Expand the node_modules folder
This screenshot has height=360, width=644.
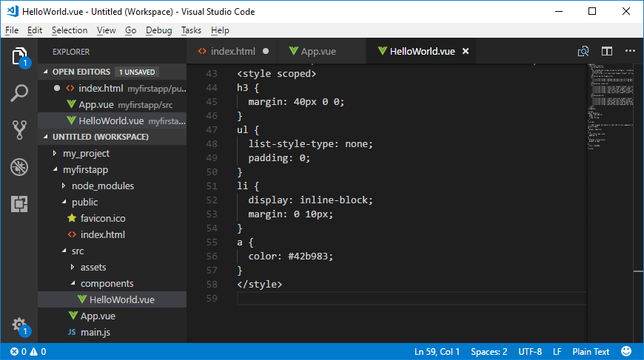[64, 186]
